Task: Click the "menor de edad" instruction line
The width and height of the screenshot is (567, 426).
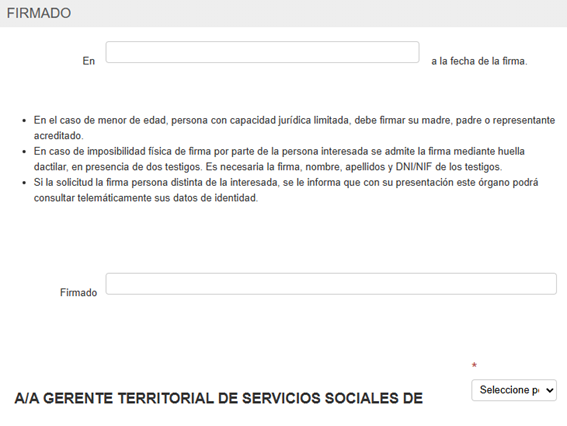Action: click(x=294, y=120)
